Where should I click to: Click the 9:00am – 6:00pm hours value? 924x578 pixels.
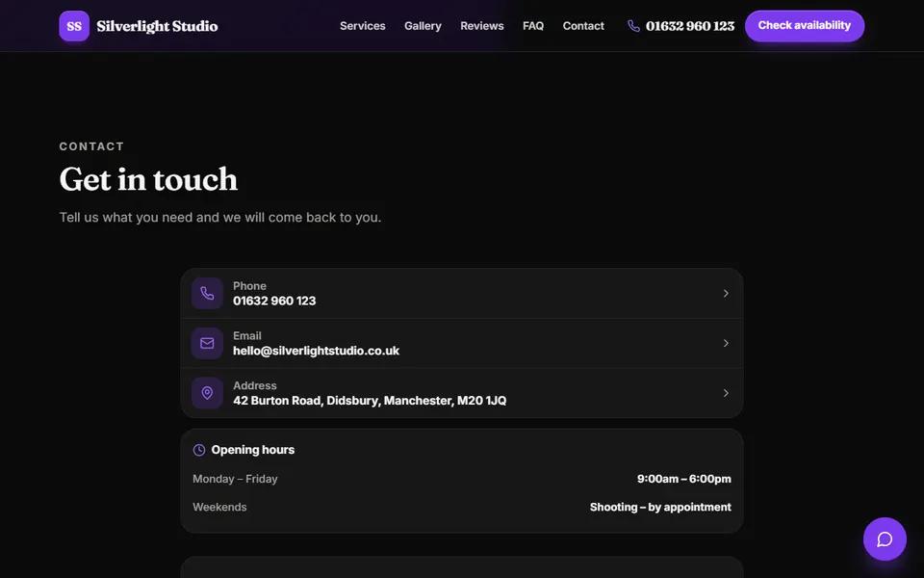(684, 479)
